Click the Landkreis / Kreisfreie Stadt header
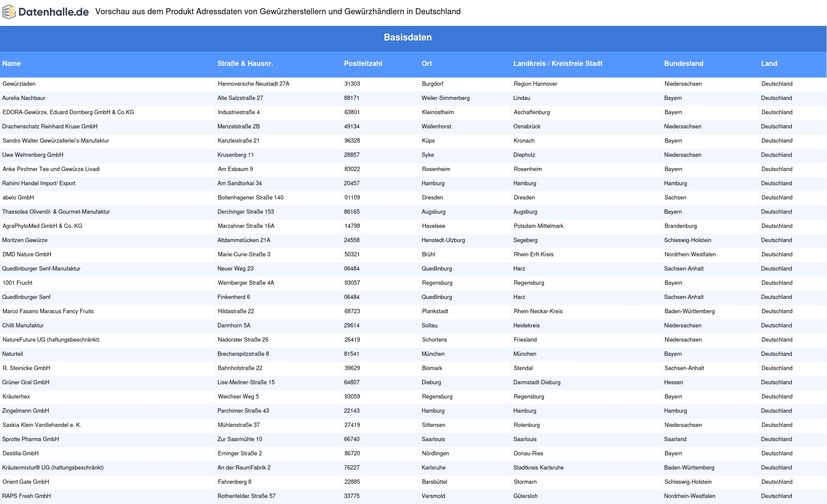The width and height of the screenshot is (827, 504). pos(558,64)
